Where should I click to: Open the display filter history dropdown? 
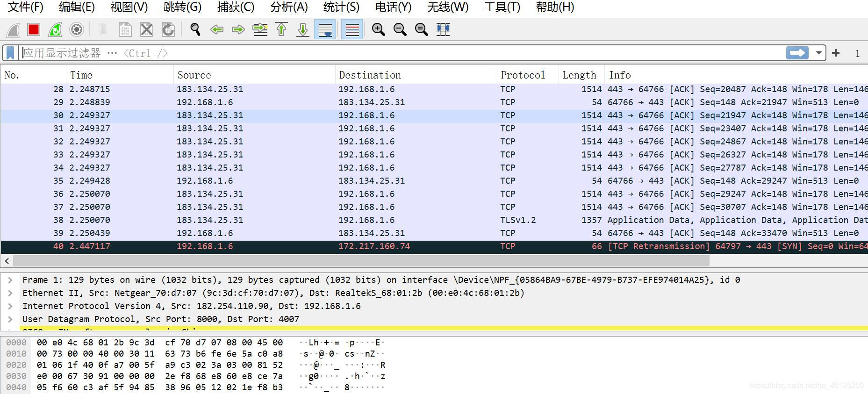(x=818, y=53)
